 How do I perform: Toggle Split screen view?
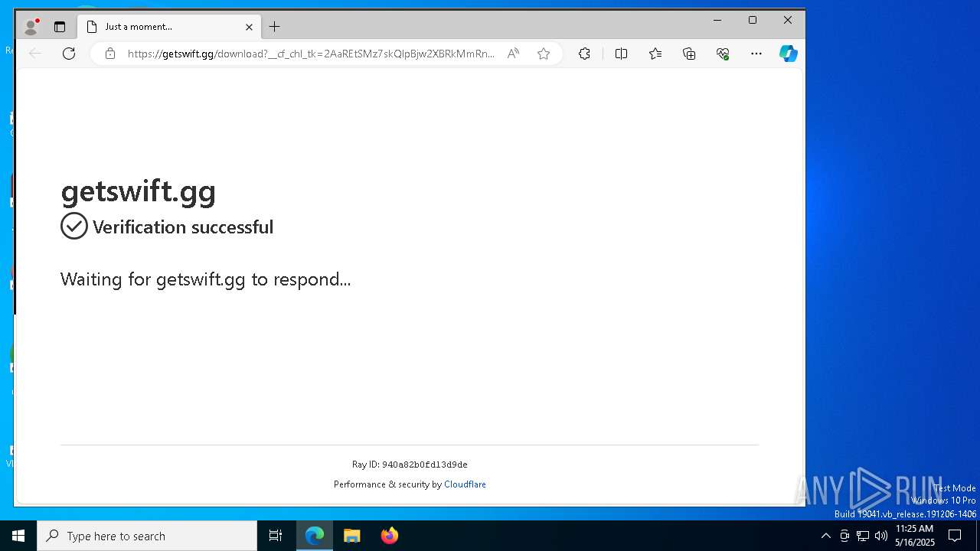(x=621, y=54)
